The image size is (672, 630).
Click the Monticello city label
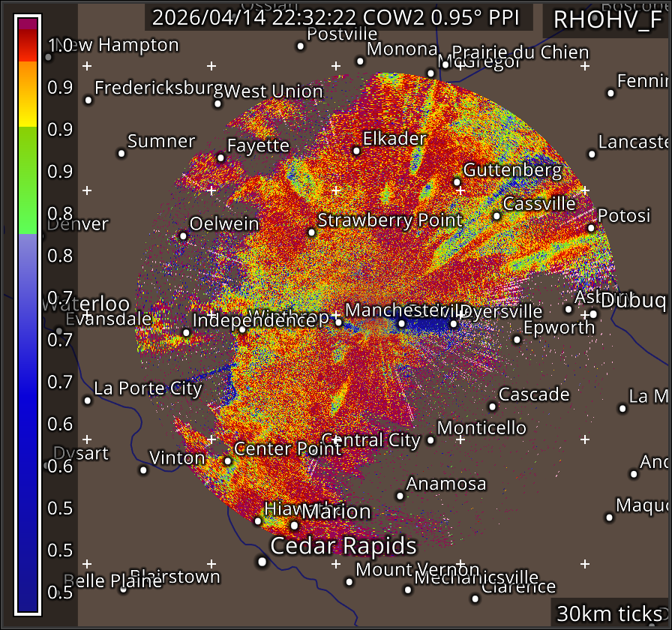coord(481,427)
